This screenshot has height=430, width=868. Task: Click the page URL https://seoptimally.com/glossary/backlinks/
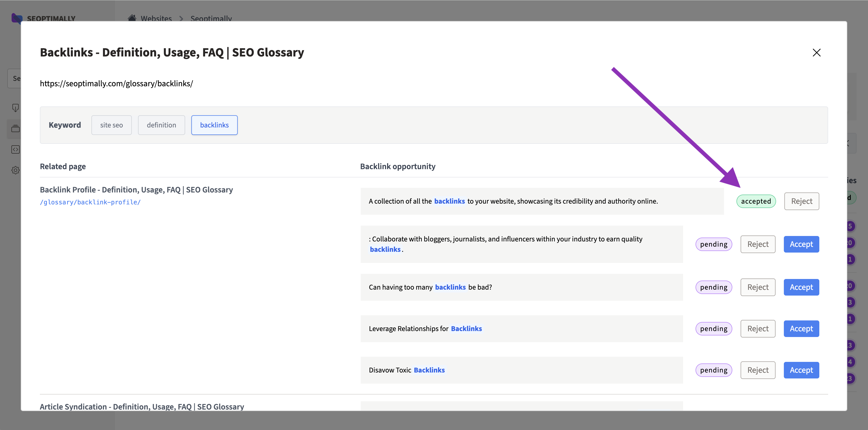[x=116, y=84]
